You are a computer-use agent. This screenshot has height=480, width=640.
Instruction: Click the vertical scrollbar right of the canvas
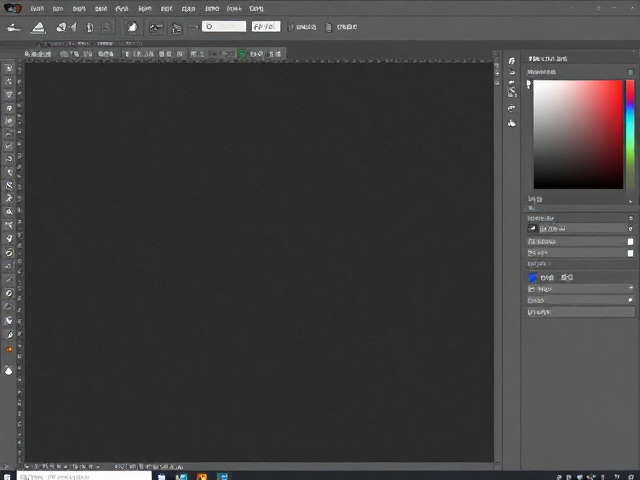pos(497,261)
